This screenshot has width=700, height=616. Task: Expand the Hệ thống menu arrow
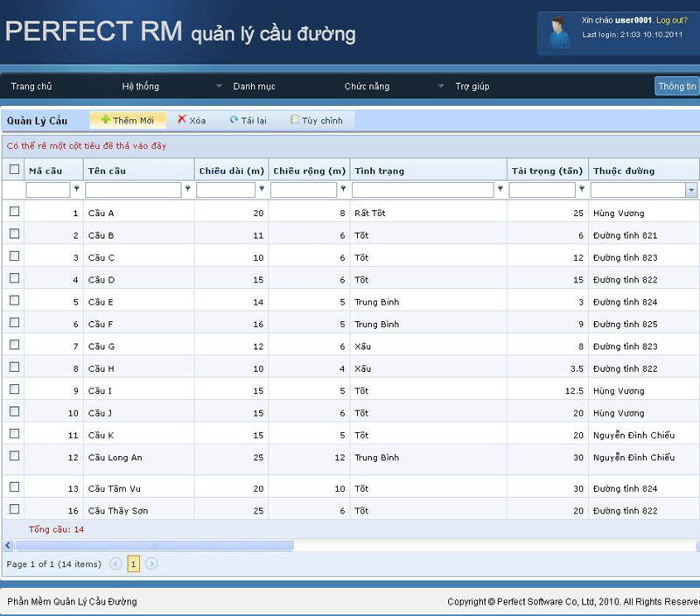pos(219,86)
